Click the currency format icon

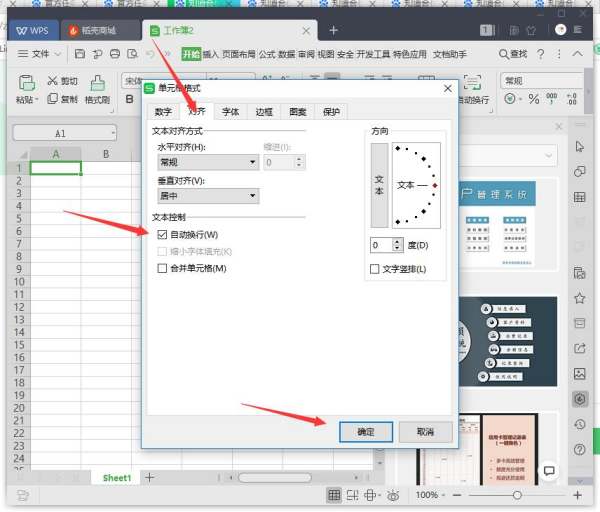click(x=509, y=99)
